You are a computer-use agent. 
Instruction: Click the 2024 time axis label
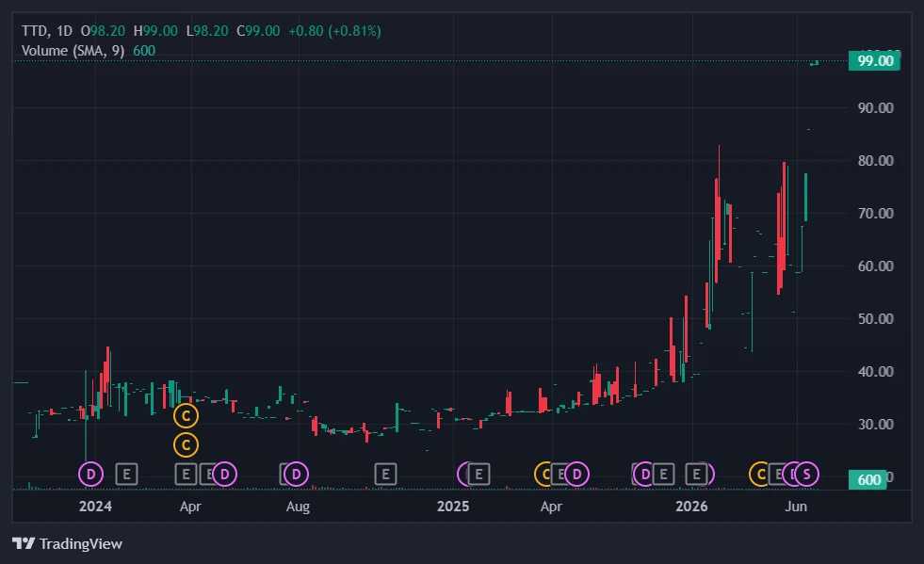pos(95,507)
